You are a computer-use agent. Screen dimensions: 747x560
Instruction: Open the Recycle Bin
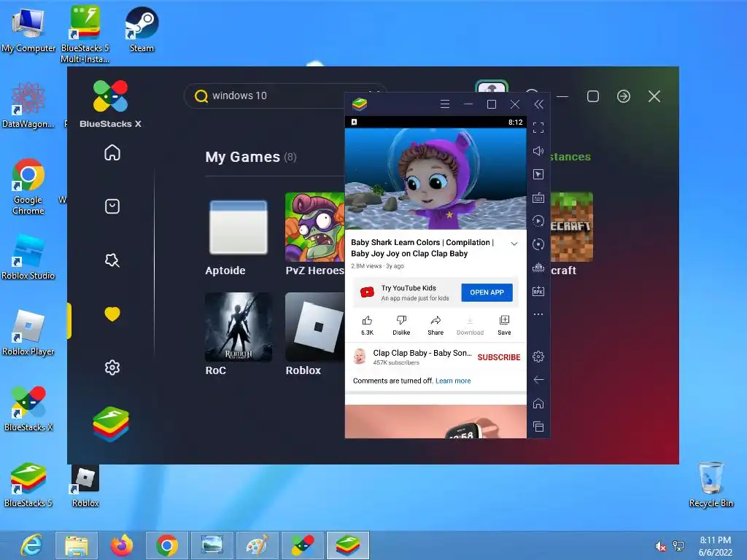[x=711, y=485]
